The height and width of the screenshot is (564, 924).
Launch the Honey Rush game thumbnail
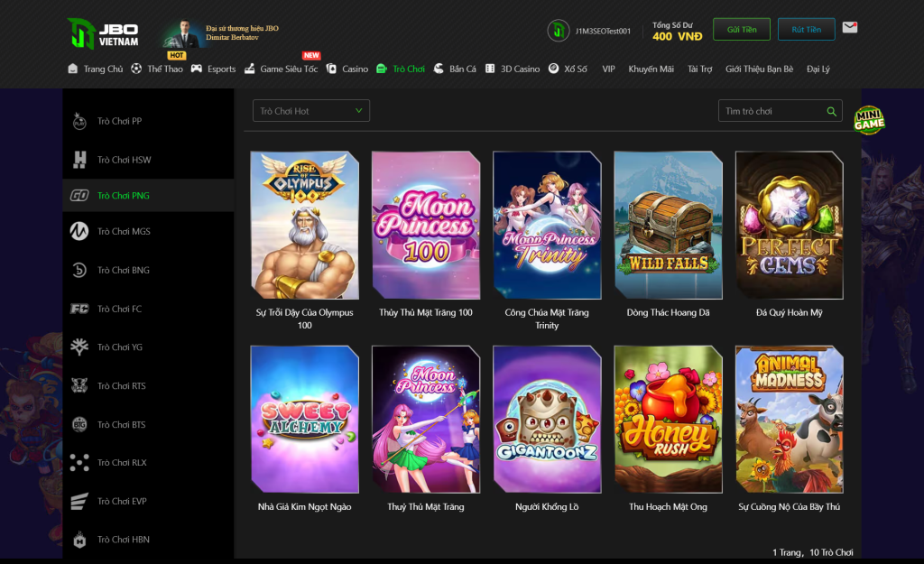[668, 419]
